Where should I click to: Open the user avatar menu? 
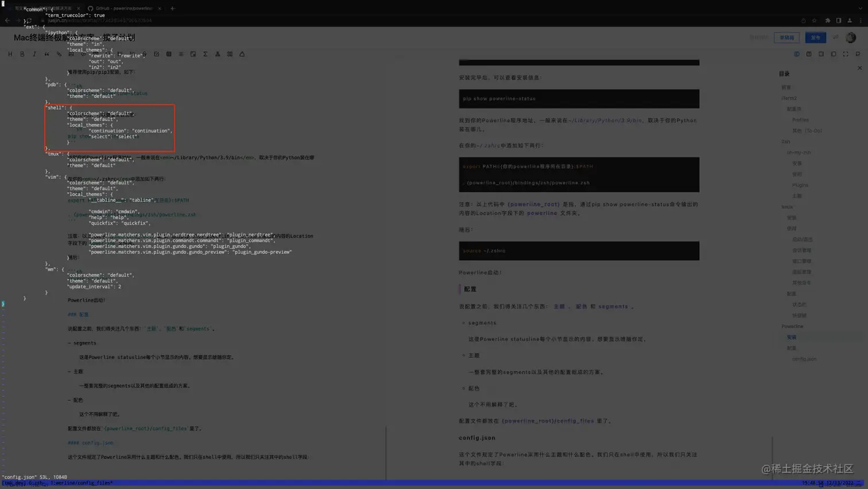tap(851, 37)
